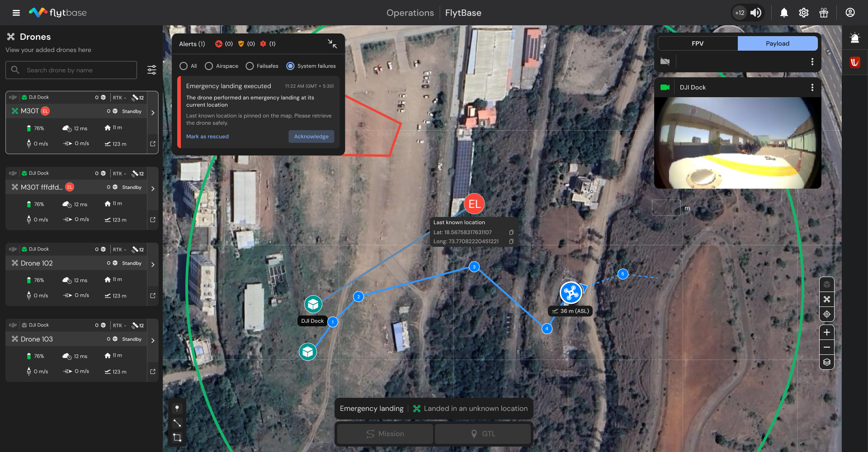Open M30T drone in new window
The width and height of the screenshot is (868, 452).
153,144
